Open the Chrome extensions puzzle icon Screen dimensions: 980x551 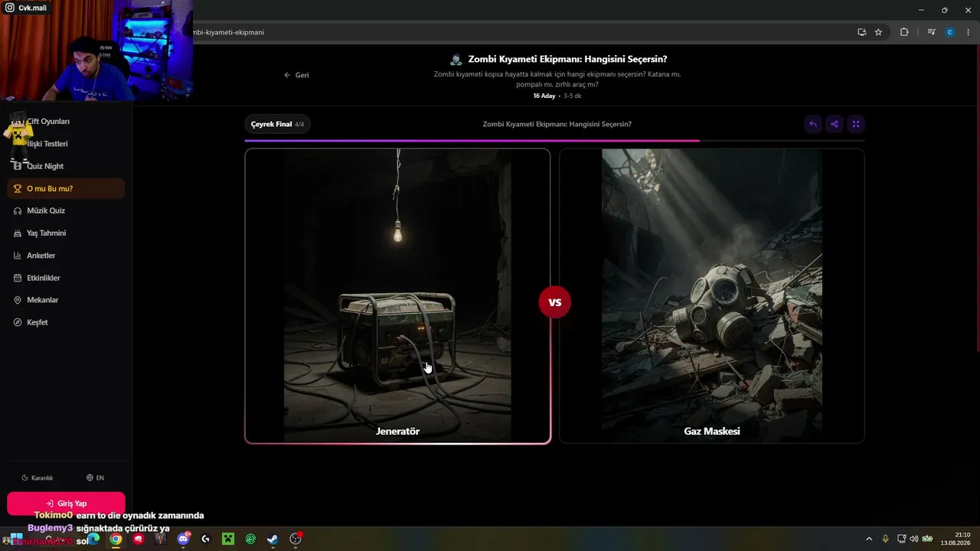click(904, 32)
